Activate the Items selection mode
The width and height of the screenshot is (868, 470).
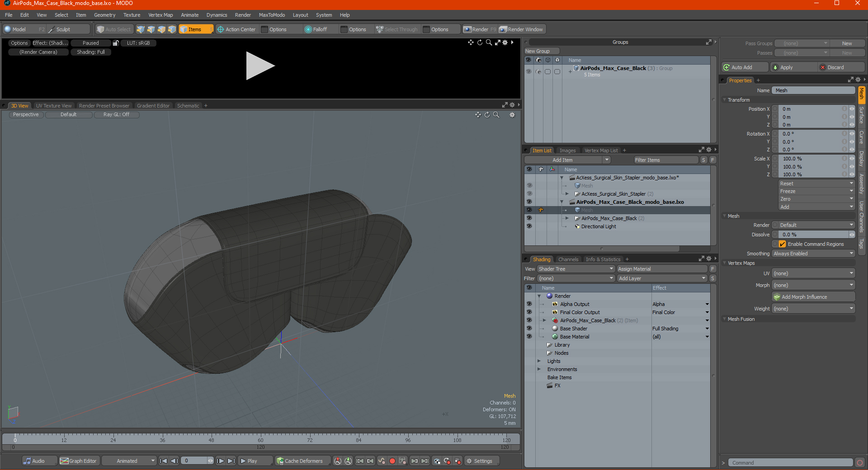(x=196, y=29)
